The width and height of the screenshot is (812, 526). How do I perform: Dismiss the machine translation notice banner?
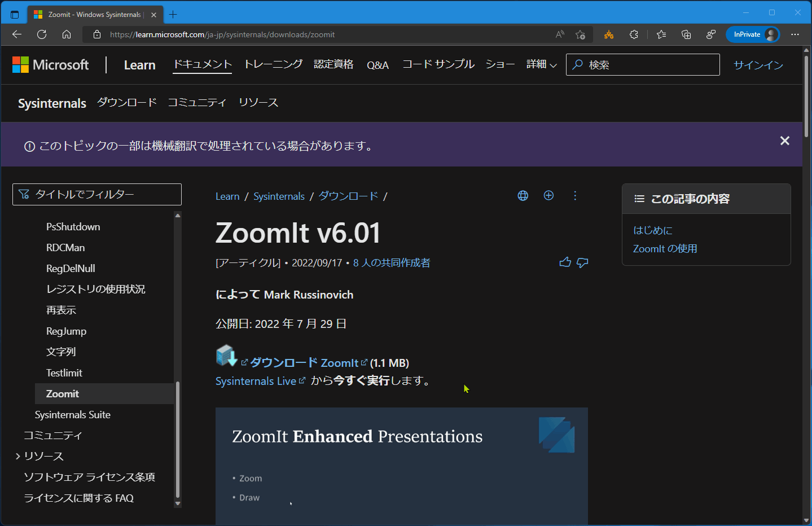click(784, 141)
